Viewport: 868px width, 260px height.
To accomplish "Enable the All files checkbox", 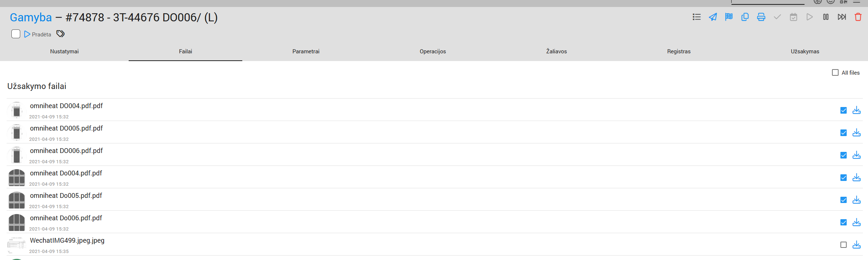I will pos(835,73).
